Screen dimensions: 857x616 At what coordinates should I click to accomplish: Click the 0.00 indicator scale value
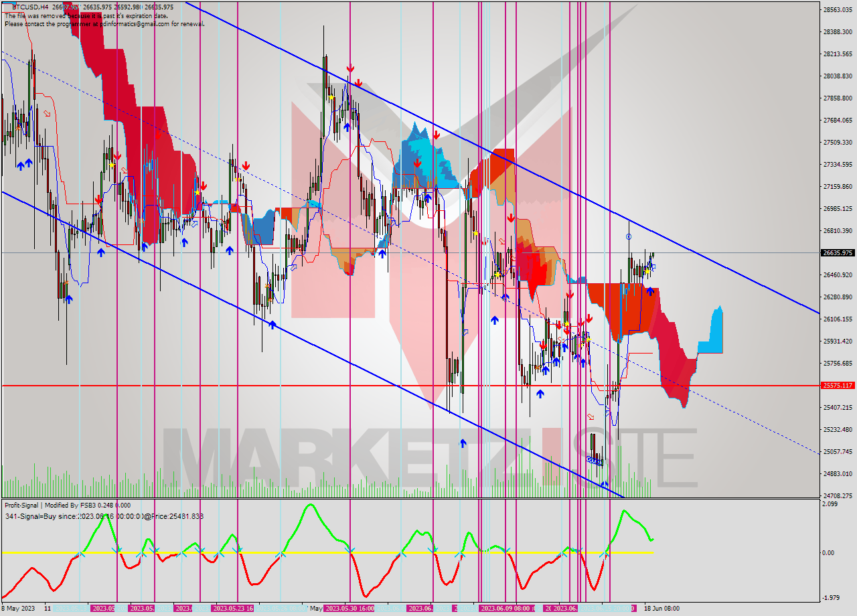(x=829, y=552)
